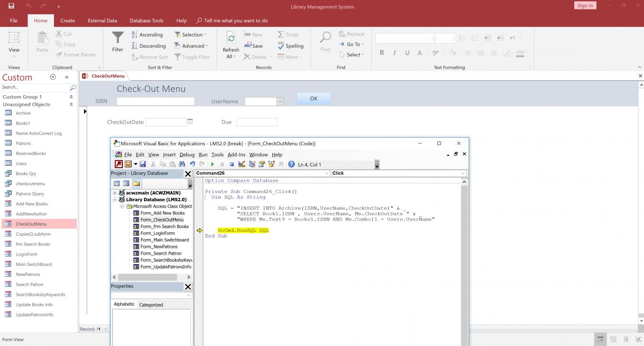
Task: Open the Click procedure dropdown
Action: 463,173
